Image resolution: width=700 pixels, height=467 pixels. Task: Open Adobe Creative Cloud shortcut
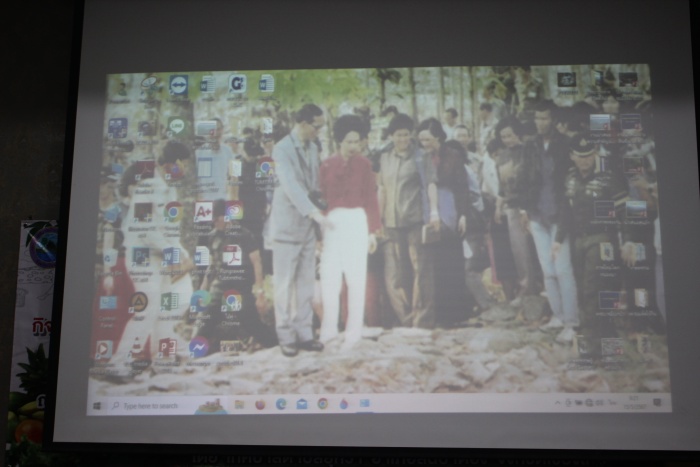(233, 212)
